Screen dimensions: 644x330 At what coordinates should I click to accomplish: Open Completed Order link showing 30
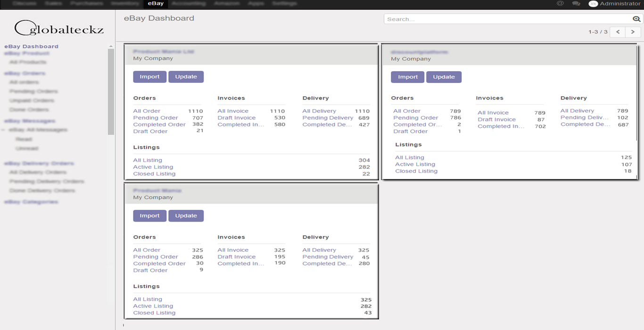pos(159,264)
